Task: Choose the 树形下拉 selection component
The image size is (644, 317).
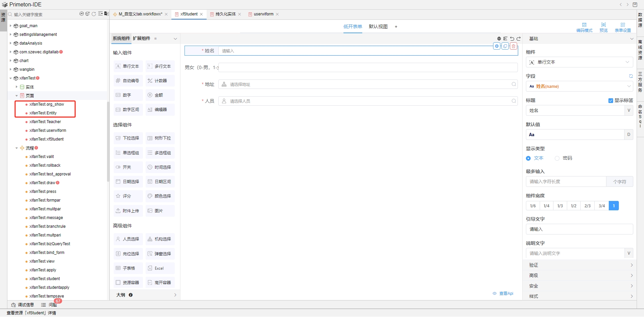Action: click(160, 138)
